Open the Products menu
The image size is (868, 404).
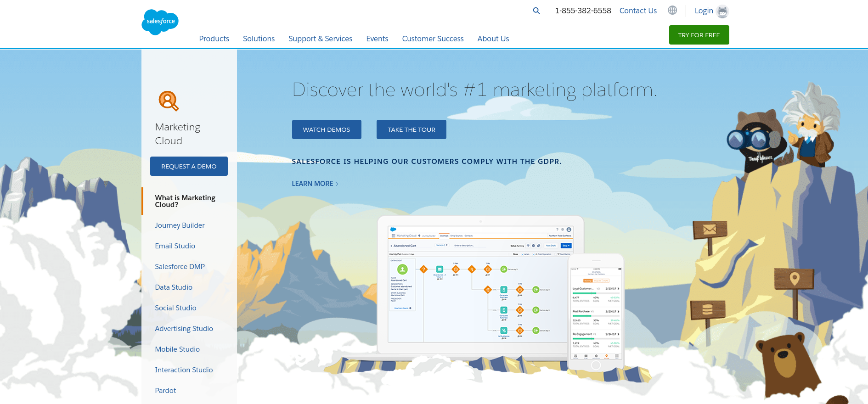coord(214,39)
